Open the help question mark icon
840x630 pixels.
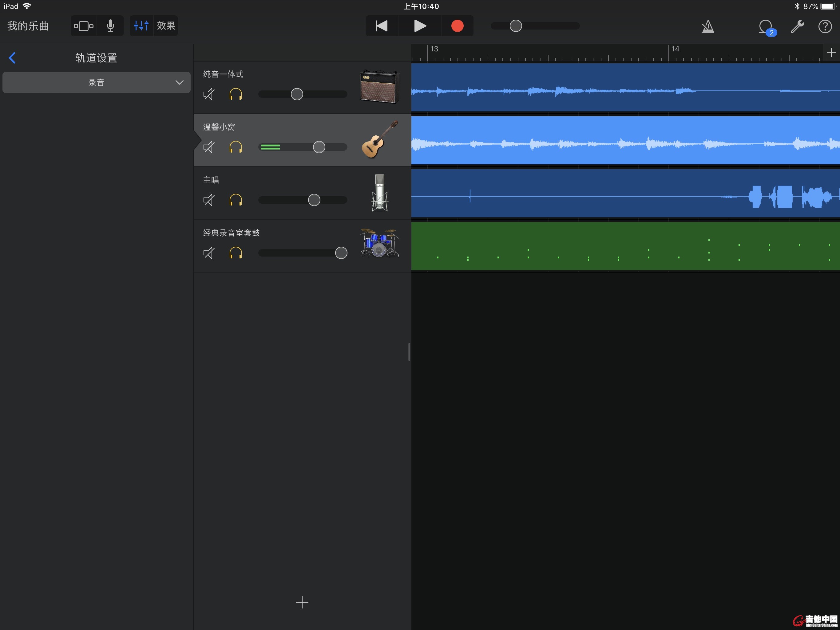(825, 26)
